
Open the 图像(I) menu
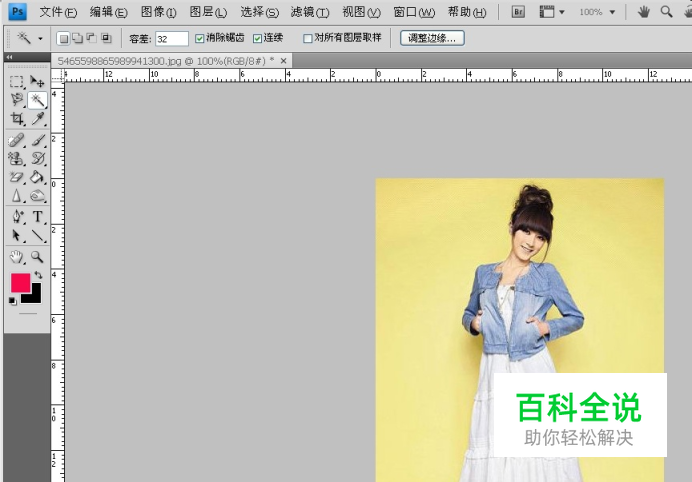pyautogui.click(x=158, y=12)
